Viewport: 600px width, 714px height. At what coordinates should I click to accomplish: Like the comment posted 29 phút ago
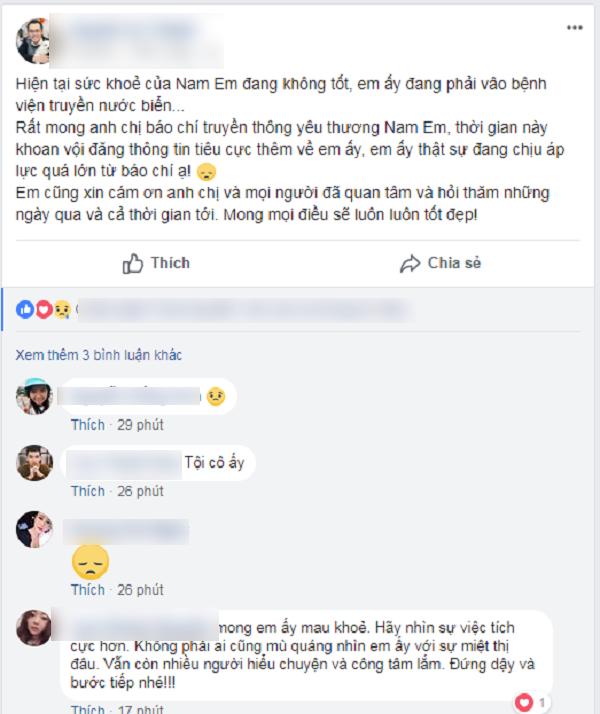[88, 425]
